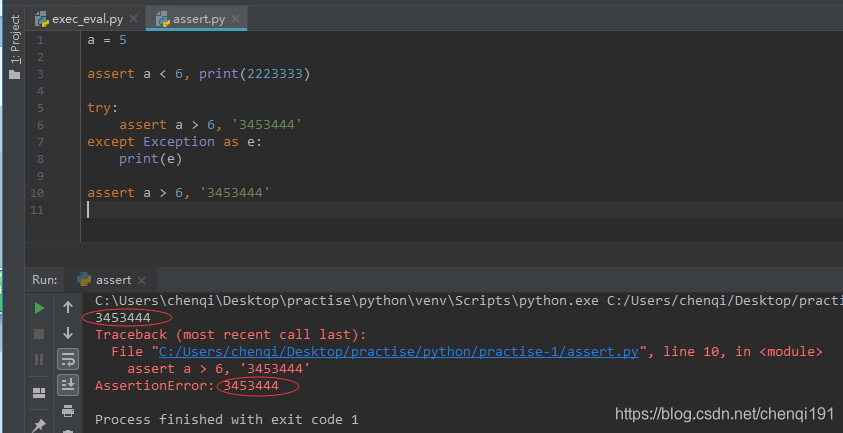Click line number 11 in the gutter
The width and height of the screenshot is (843, 433).
[37, 210]
